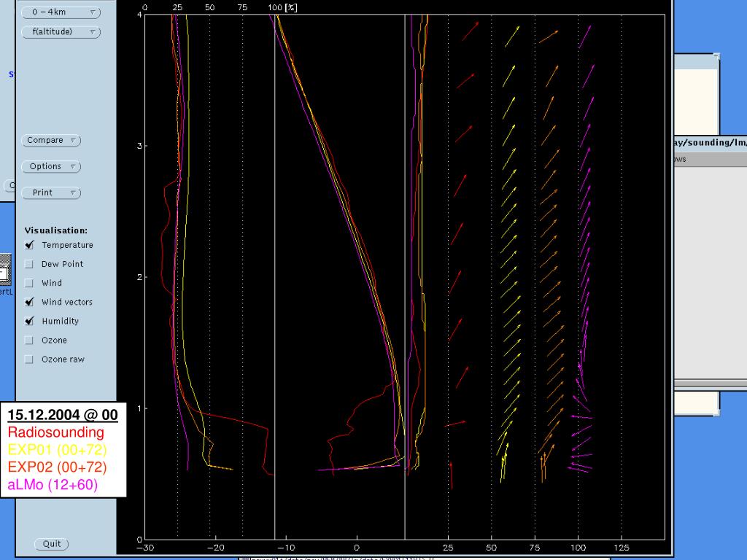Enable the Wind checkbox

tap(29, 283)
